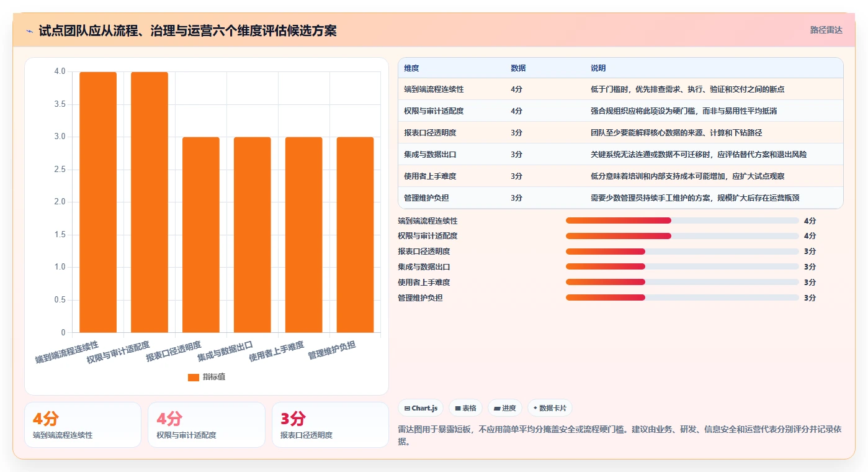Click the description starting 团队至少要能解释
Screen dimensions: 868x472
point(676,133)
